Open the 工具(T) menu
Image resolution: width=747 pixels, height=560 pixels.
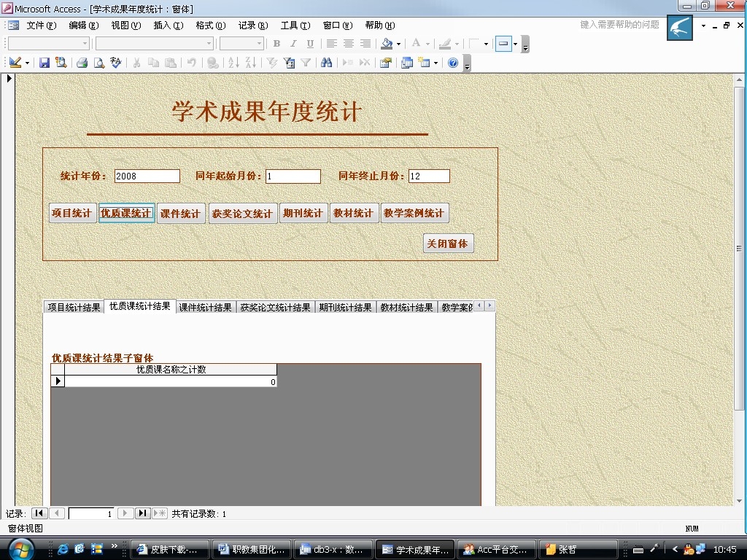pos(295,26)
